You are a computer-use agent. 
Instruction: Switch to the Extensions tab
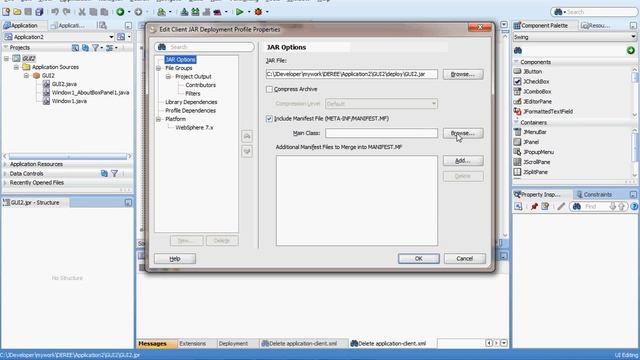point(193,344)
